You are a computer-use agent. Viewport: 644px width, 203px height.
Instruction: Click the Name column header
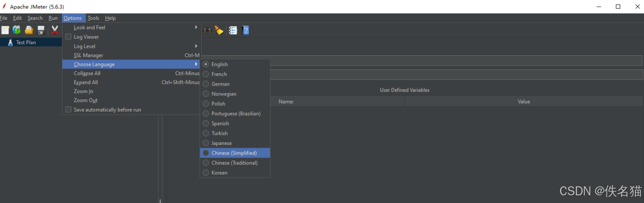coord(286,102)
